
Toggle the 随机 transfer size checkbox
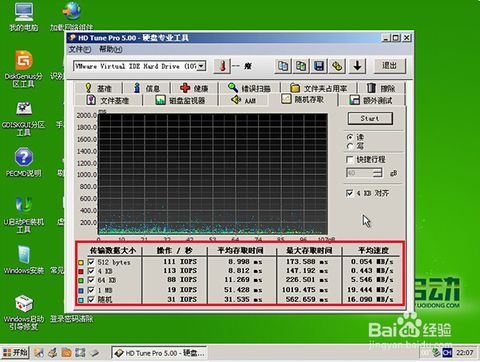pyautogui.click(x=91, y=300)
